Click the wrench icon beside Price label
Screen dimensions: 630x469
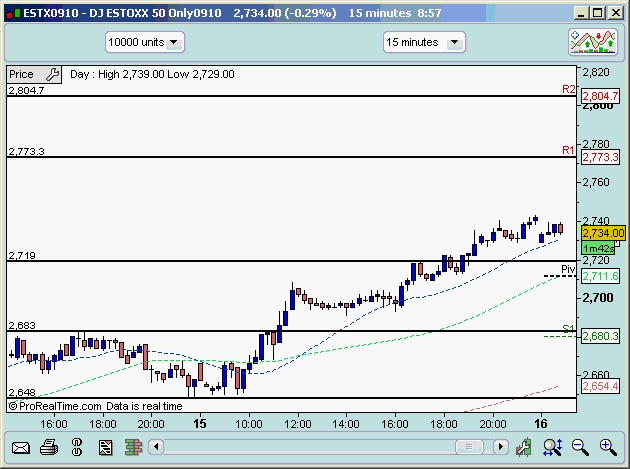[53, 74]
